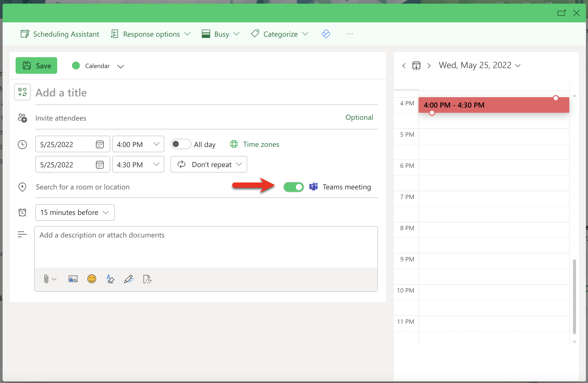Click the Viva Insights icon in toolbar
The width and height of the screenshot is (588, 383).
(x=326, y=34)
